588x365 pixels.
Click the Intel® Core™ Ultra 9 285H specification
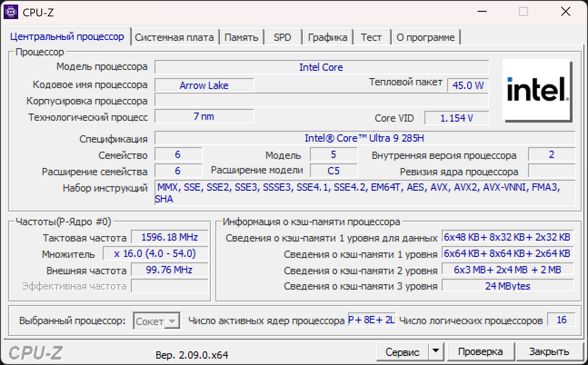pyautogui.click(x=365, y=138)
